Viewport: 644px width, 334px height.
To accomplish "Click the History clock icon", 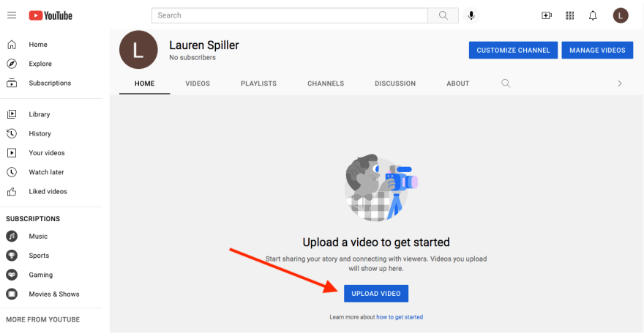I will tap(12, 133).
